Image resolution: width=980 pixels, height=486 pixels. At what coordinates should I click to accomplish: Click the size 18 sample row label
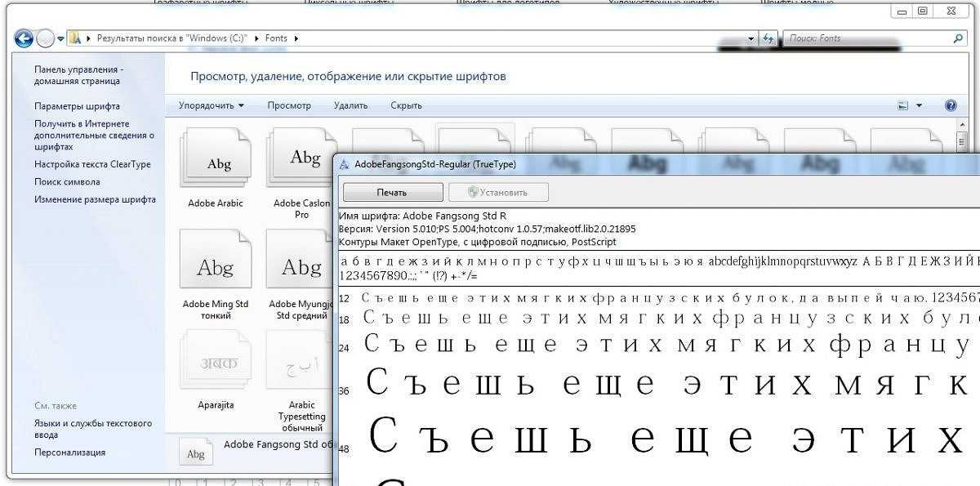[x=344, y=320]
